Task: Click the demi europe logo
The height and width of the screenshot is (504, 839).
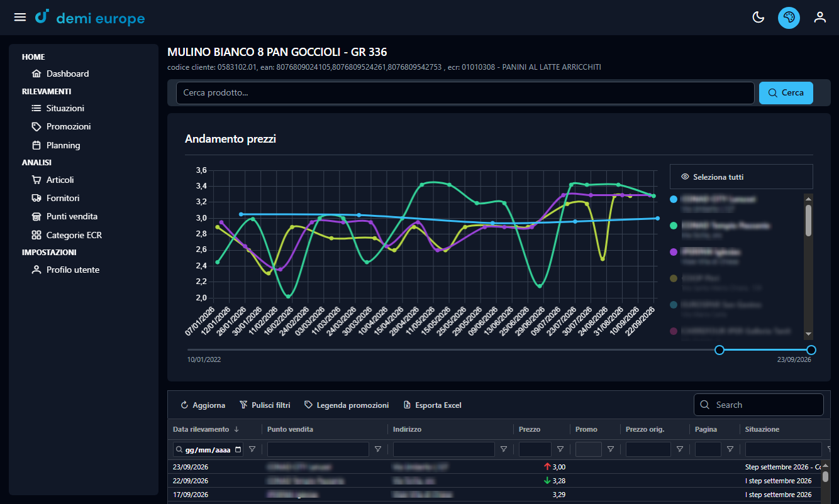Action: 90,18
